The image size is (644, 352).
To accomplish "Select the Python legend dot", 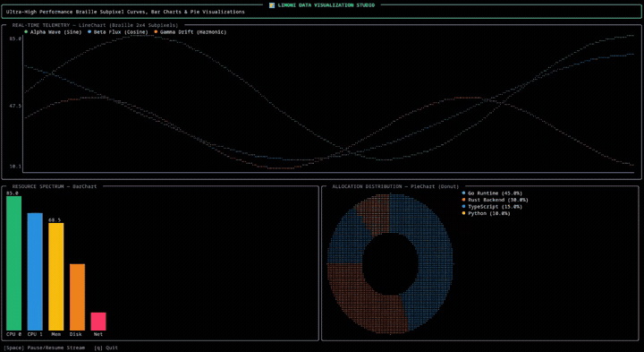I will click(464, 213).
